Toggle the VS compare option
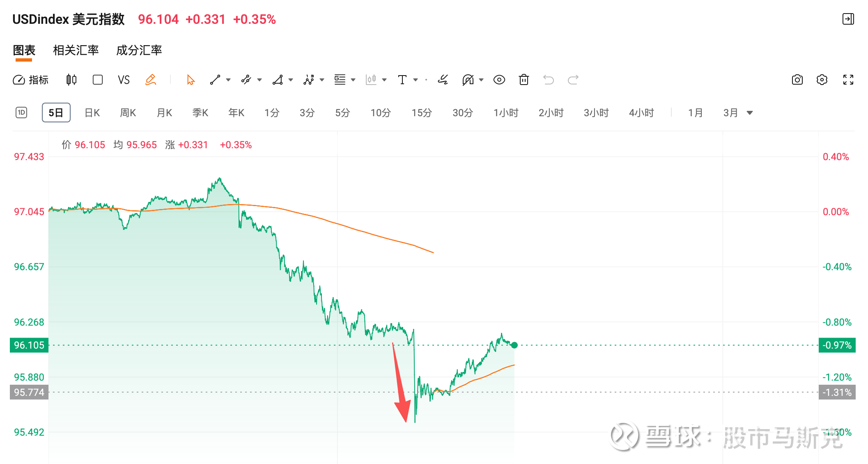The width and height of the screenshot is (868, 464). (124, 80)
